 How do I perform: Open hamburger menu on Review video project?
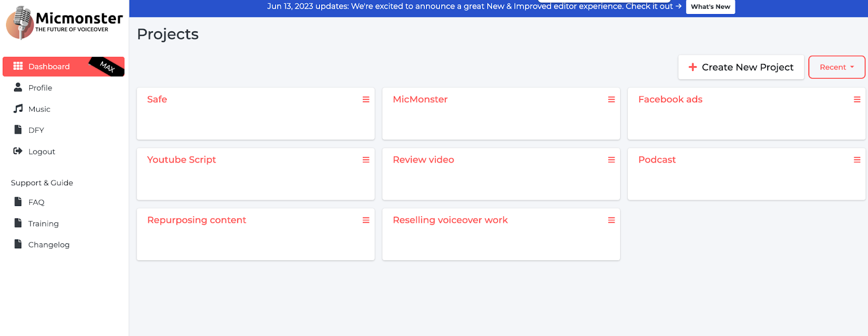(x=611, y=160)
